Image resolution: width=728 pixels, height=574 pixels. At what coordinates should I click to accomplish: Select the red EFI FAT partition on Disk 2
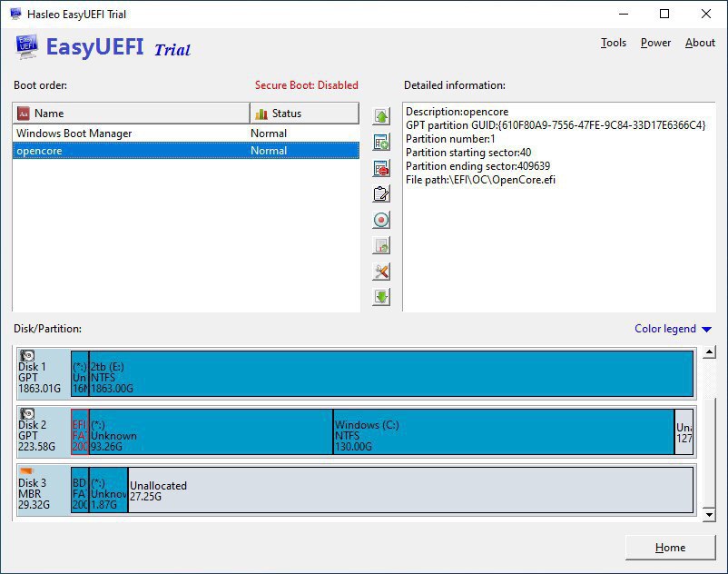tap(80, 431)
